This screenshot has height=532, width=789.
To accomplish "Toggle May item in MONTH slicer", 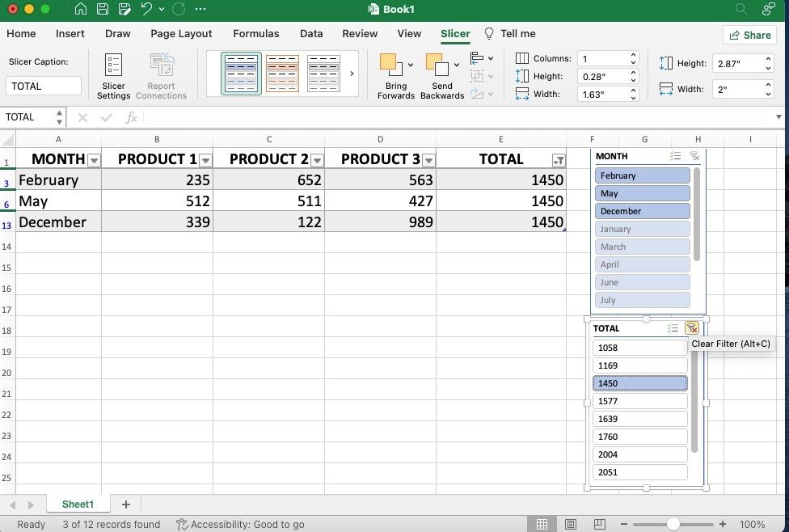I will pyautogui.click(x=642, y=193).
